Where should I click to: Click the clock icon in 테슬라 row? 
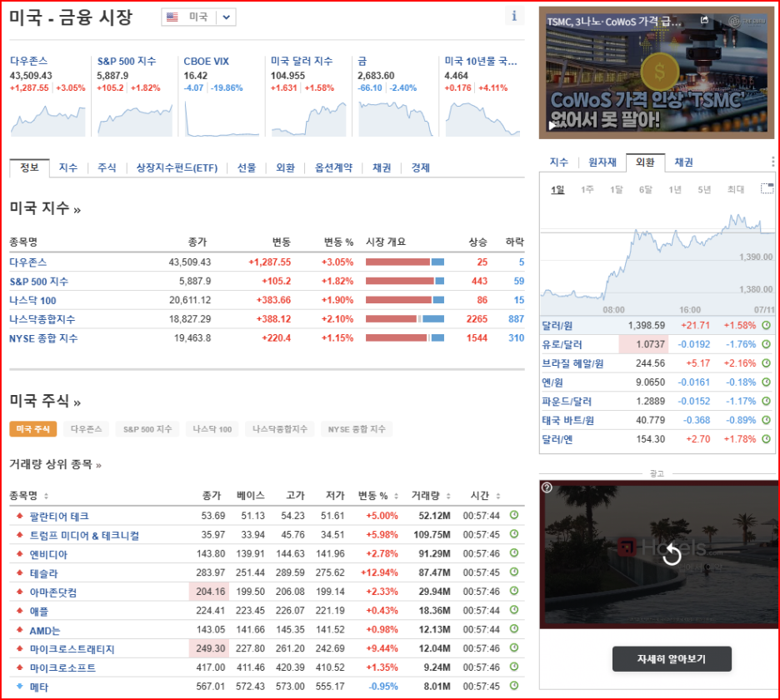click(514, 572)
